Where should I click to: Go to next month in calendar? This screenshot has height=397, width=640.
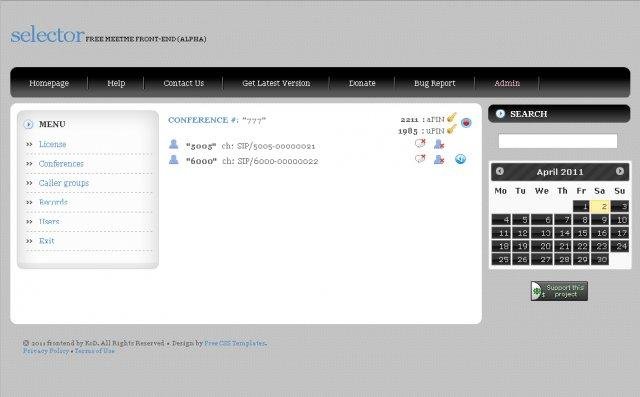point(620,171)
